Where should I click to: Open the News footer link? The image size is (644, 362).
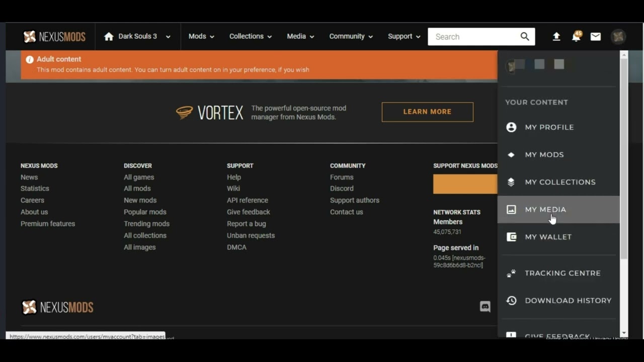click(x=29, y=177)
